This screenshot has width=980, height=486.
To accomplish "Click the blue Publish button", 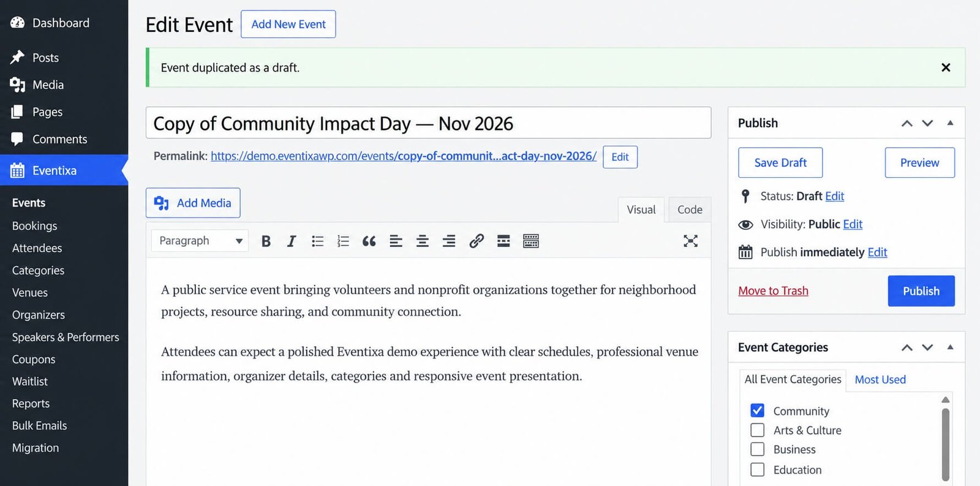I will pyautogui.click(x=921, y=291).
